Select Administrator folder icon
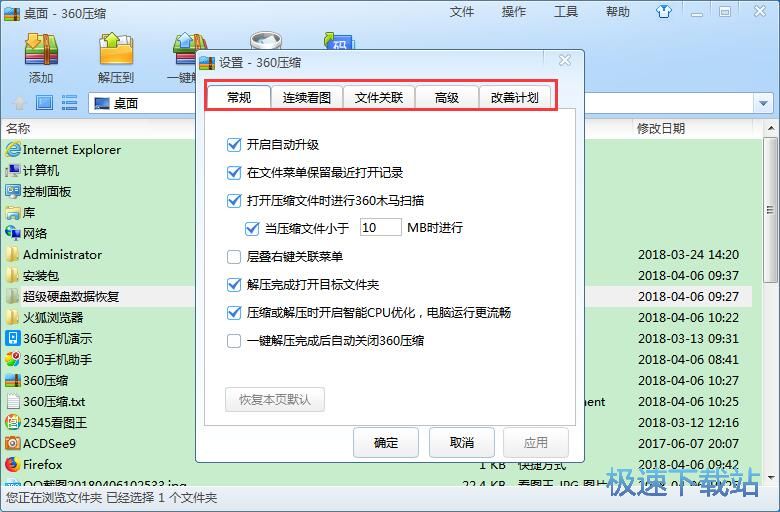 13,255
